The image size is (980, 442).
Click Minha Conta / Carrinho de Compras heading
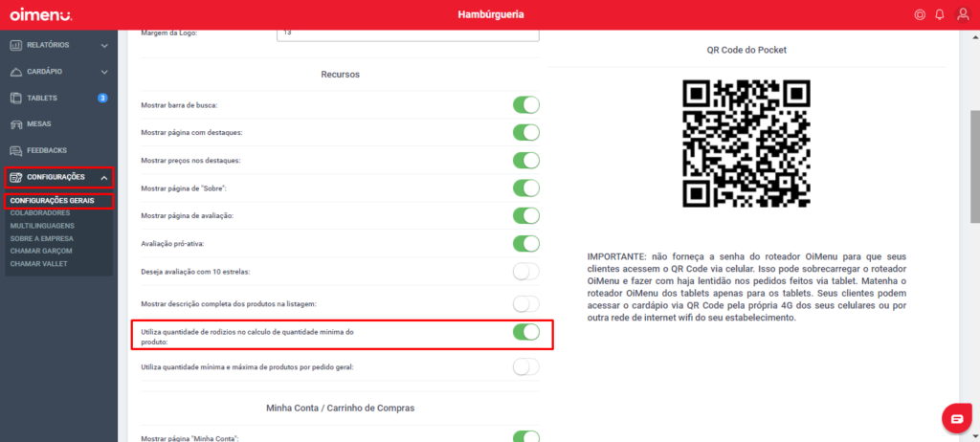[x=341, y=408]
